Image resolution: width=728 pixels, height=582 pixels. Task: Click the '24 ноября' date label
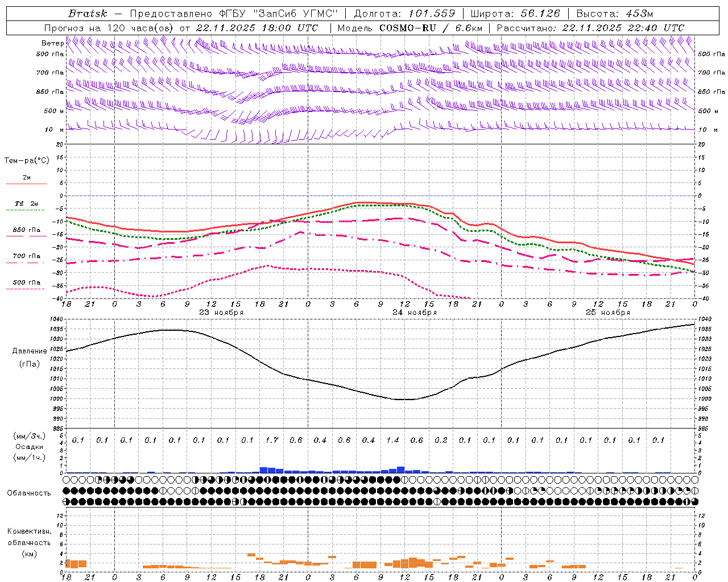(415, 313)
